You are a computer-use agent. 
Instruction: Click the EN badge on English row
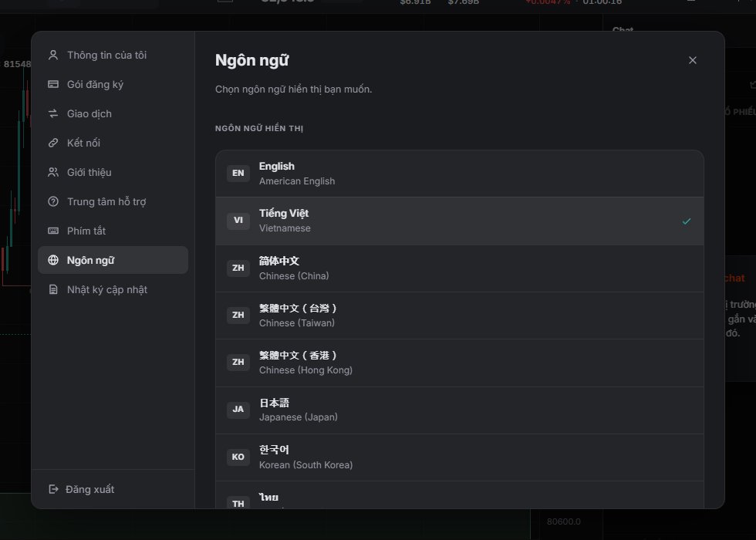tap(238, 173)
